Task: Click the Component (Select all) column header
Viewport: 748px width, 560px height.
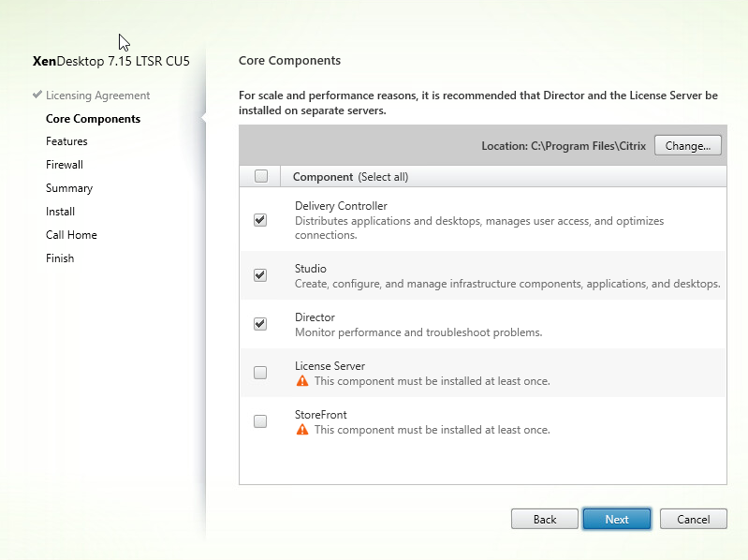Action: pyautogui.click(x=351, y=177)
